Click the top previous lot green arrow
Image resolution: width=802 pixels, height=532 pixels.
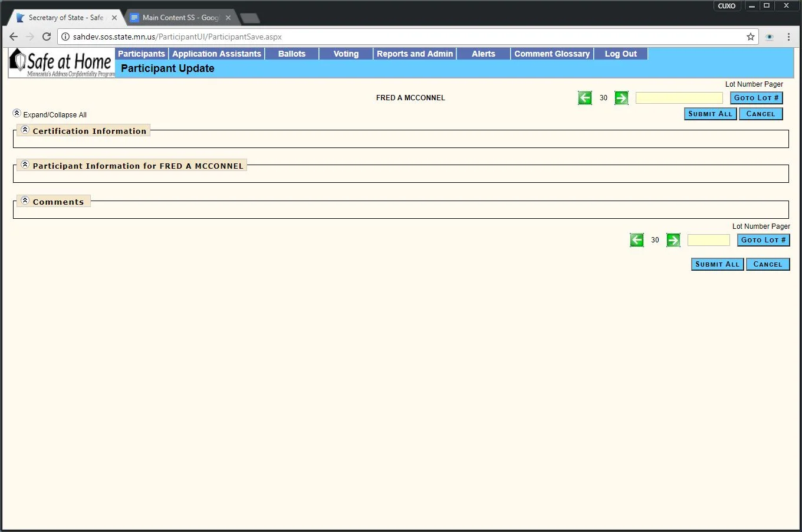click(584, 98)
